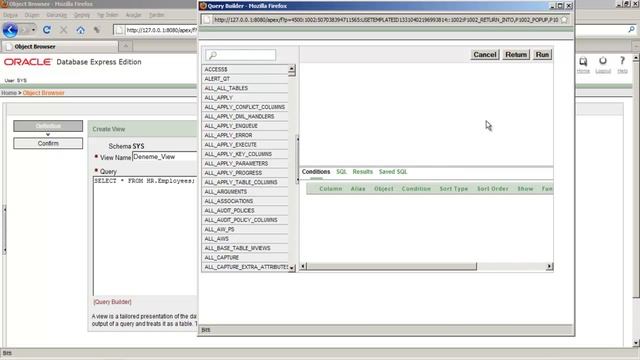The width and height of the screenshot is (640, 360).
Task: Click the Stop loading X icon
Action: pyautogui.click(x=63, y=30)
